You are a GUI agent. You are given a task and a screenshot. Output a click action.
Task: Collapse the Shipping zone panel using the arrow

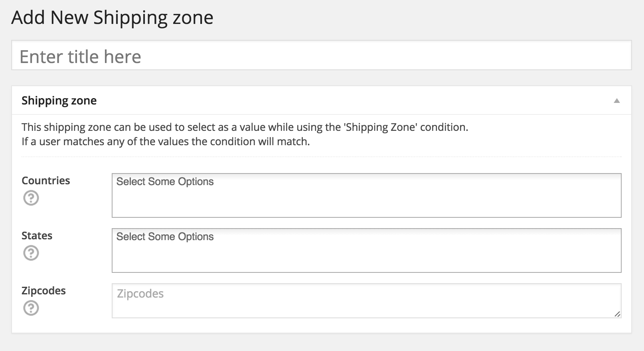coord(617,101)
